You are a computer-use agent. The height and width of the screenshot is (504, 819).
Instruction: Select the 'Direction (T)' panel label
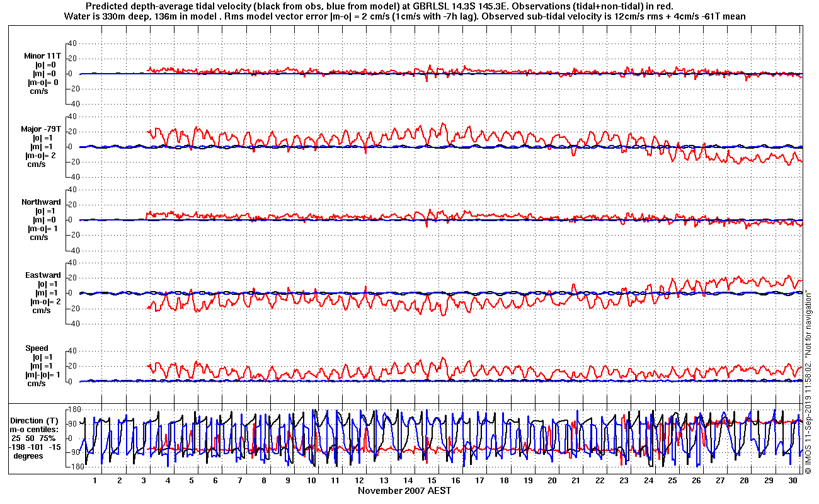(35, 421)
